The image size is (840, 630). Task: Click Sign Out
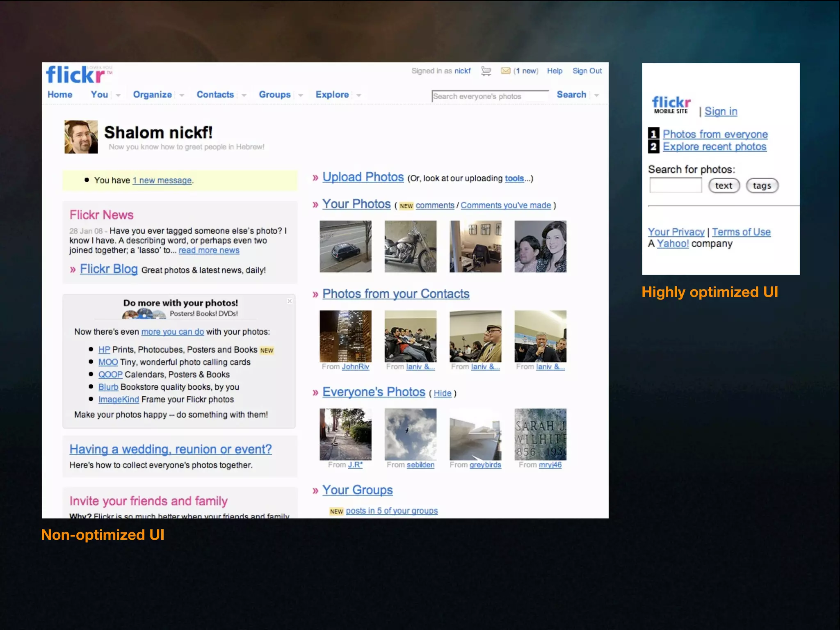pyautogui.click(x=587, y=71)
